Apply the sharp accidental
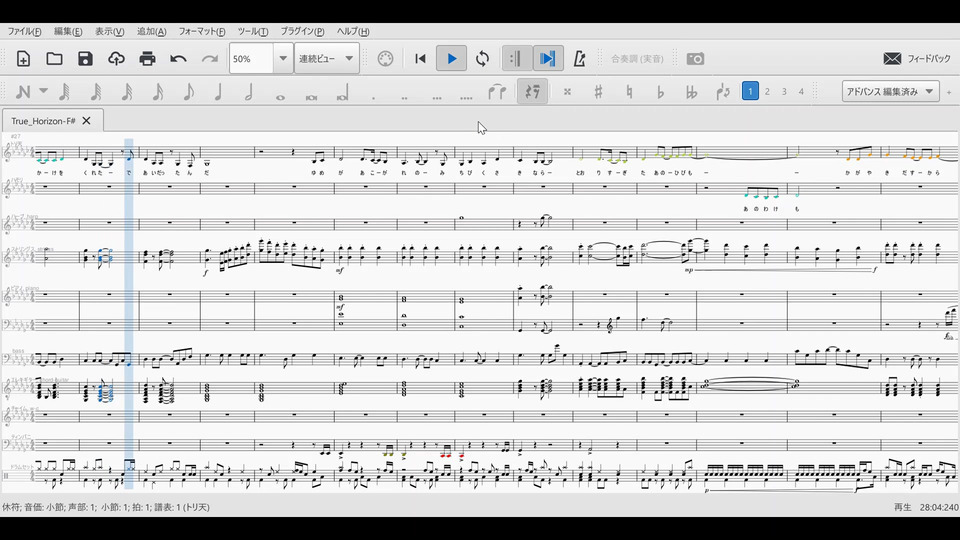The image size is (960, 540). (x=598, y=92)
